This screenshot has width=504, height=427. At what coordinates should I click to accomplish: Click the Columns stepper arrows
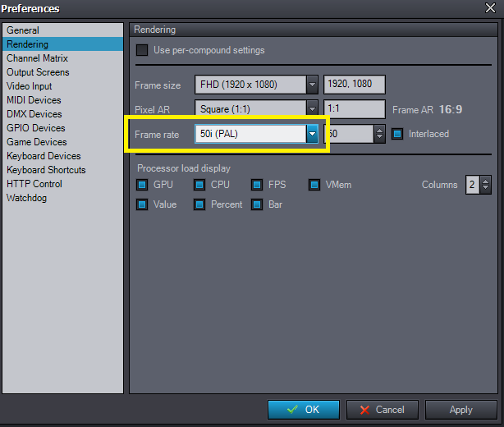pos(485,185)
